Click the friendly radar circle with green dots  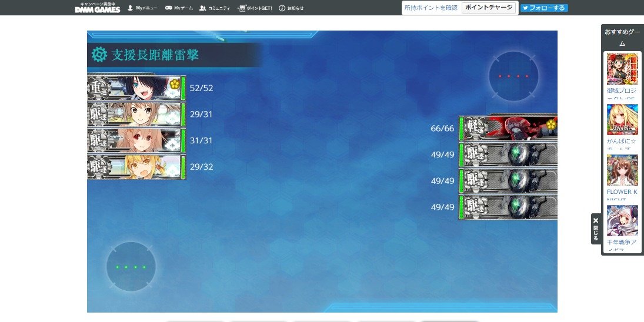click(131, 267)
